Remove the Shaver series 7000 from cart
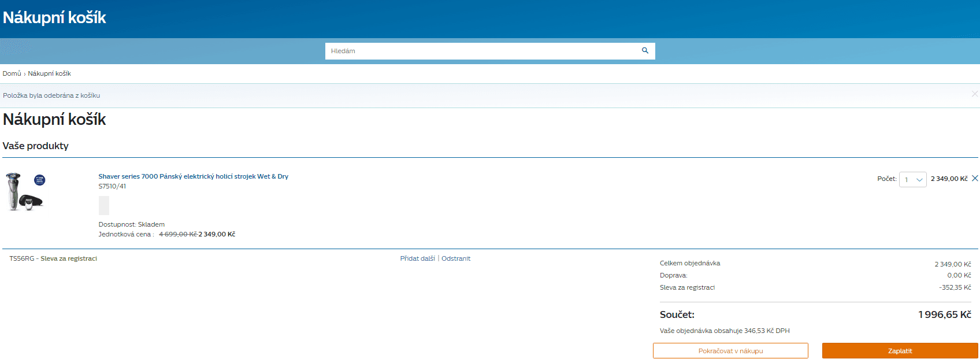Viewport: 980px width, 359px height. 975,179
